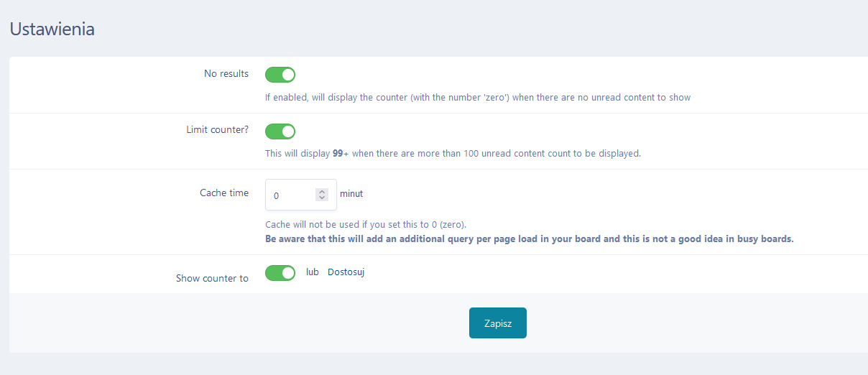Toggle the Show counter to switch
Screen dimensions: 868x375
(280, 273)
